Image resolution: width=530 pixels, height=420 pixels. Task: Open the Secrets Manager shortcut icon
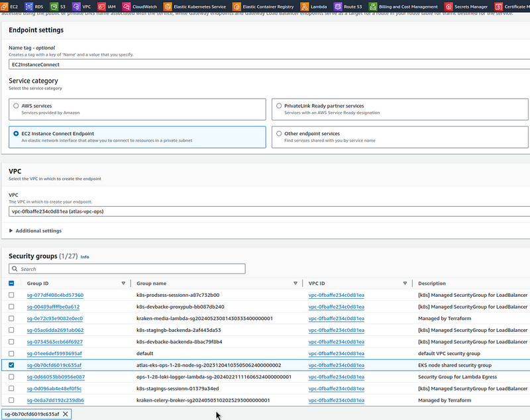click(448, 7)
